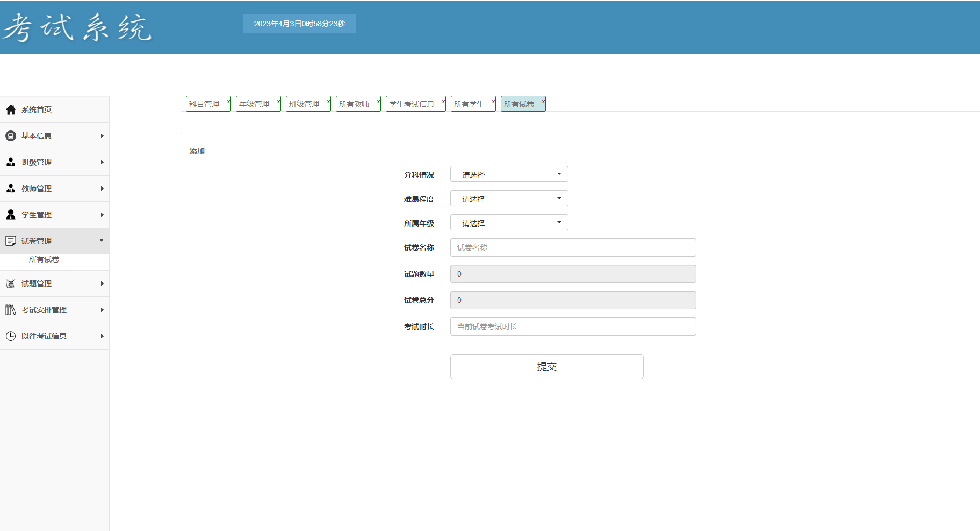Click the 试卷名称 input field

tap(573, 248)
